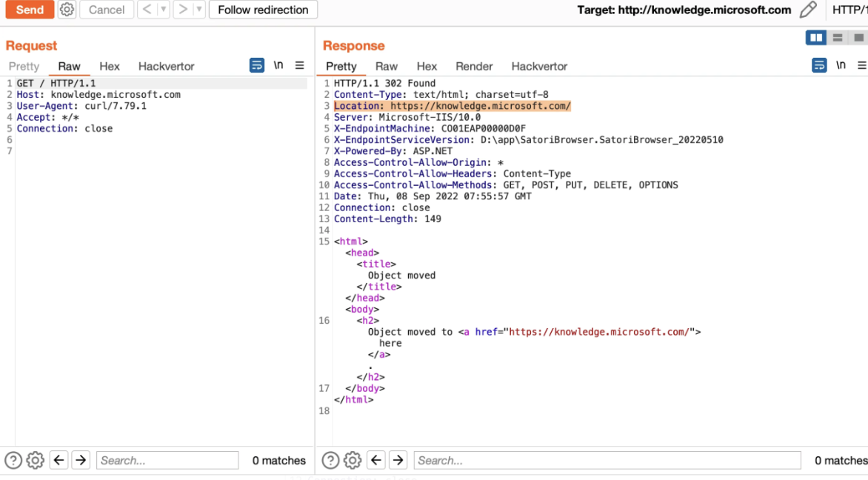Image resolution: width=868 pixels, height=480 pixels.
Task: Open Repeater settings gear next to Send
Action: 67,10
